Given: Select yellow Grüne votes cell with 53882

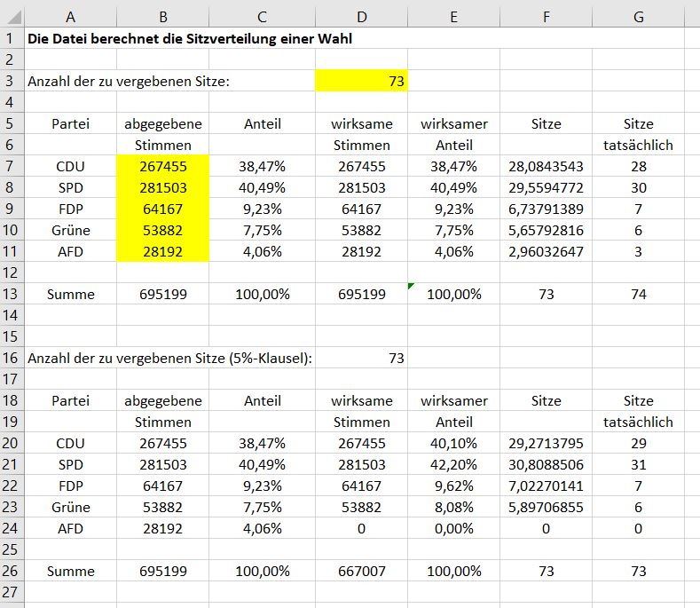Looking at the screenshot, I should point(162,231).
